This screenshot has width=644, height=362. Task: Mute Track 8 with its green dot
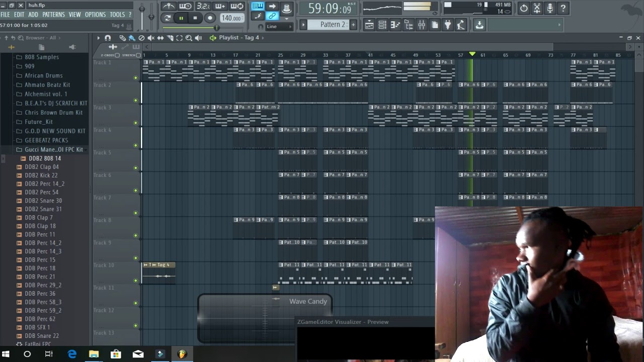[x=135, y=235]
